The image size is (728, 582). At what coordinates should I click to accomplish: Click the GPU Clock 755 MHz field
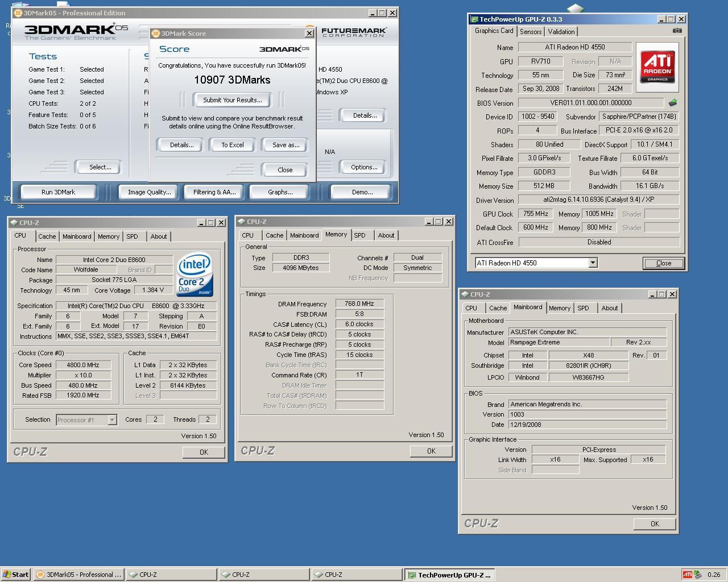click(x=535, y=214)
